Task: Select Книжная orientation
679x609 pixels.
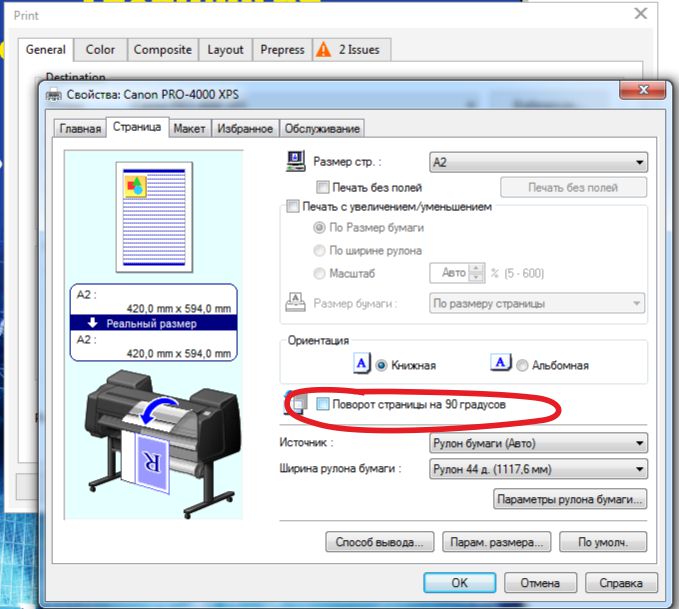Action: click(381, 365)
